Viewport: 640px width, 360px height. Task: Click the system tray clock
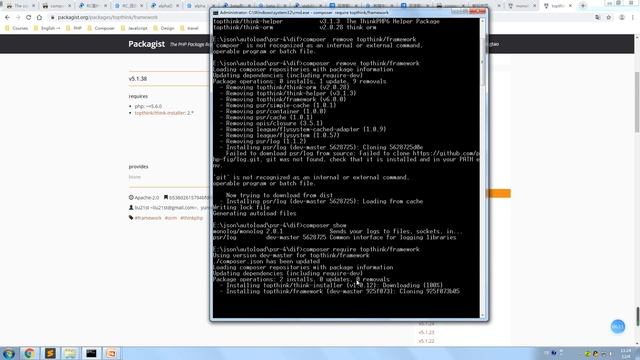[625, 353]
